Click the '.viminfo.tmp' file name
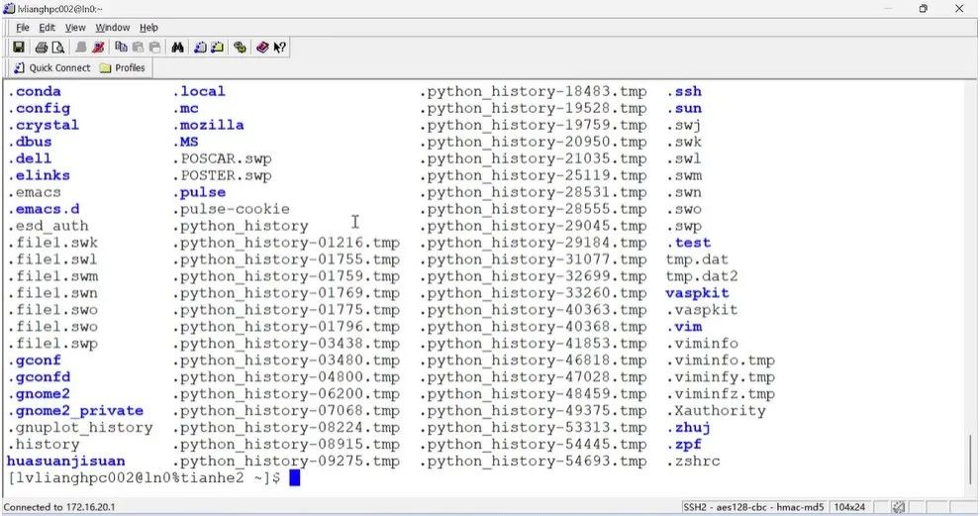This screenshot has height=516, width=980. [x=721, y=361]
